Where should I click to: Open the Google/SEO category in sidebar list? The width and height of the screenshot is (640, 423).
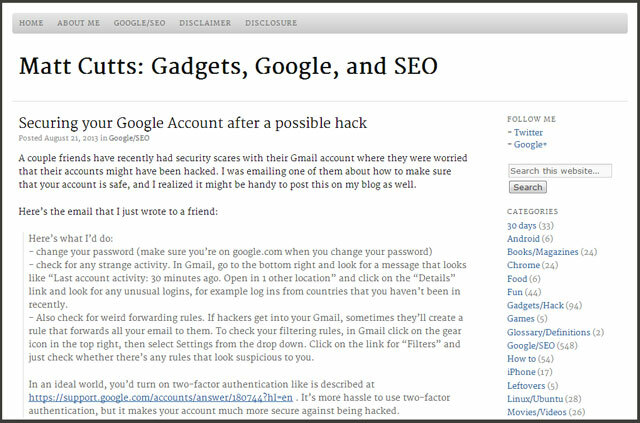tap(531, 345)
